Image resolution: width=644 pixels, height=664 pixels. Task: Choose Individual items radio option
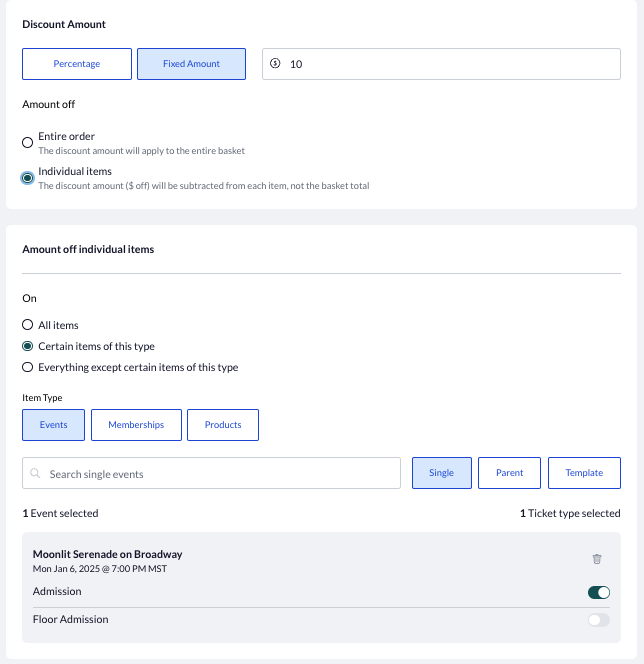(x=28, y=178)
